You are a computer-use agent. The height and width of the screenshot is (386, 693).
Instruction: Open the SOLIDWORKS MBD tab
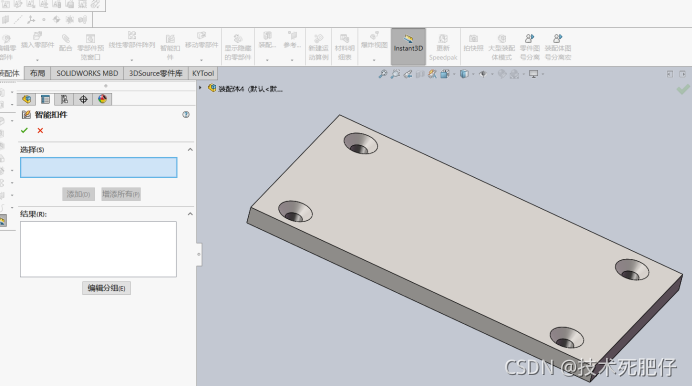click(x=87, y=73)
